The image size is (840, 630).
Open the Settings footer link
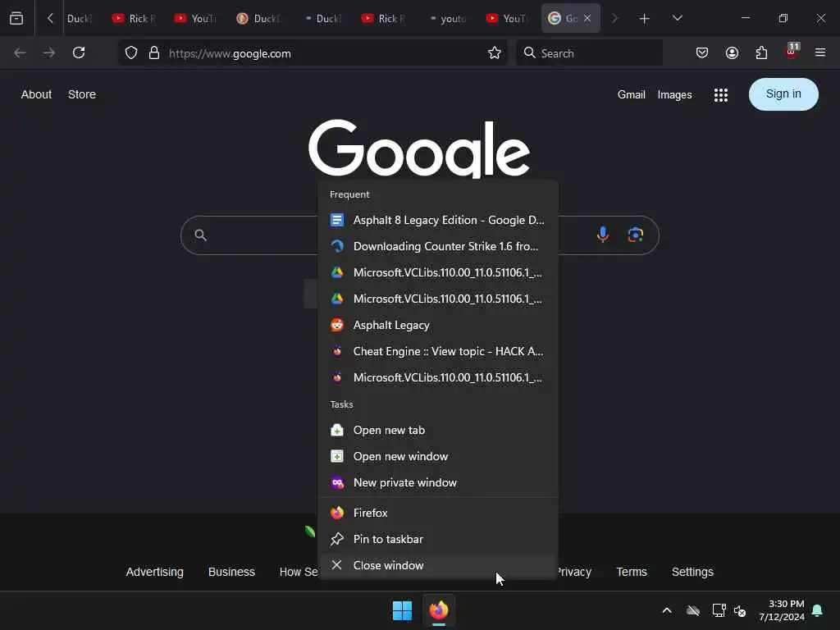[x=692, y=572]
